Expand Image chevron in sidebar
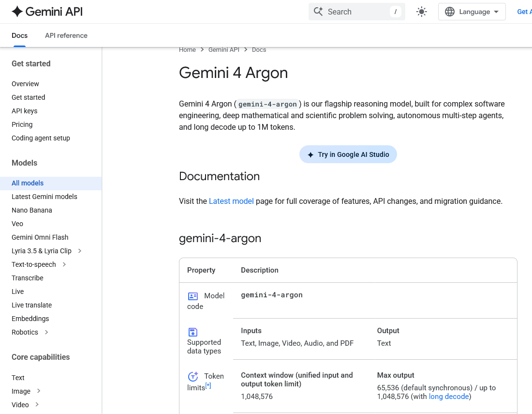The width and height of the screenshot is (532, 414). tap(39, 391)
